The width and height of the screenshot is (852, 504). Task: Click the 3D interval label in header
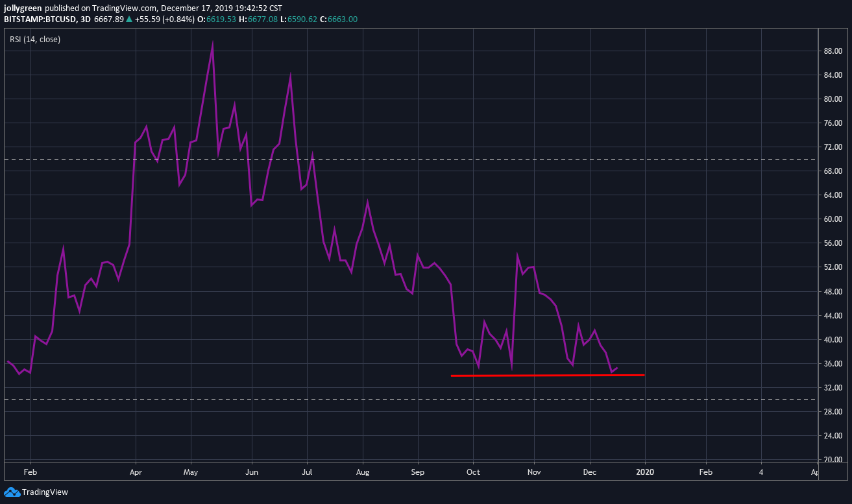[x=85, y=19]
